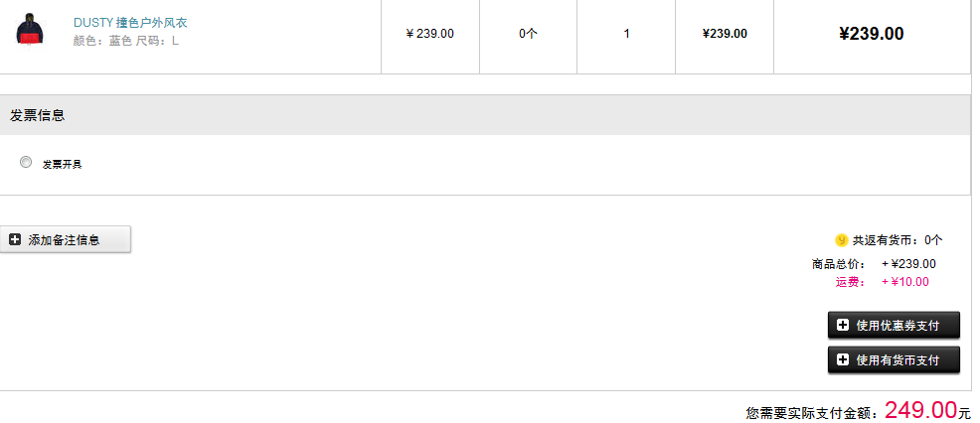Click the bold ¥239.00 order total
This screenshot has height=423, width=980.
tap(872, 34)
